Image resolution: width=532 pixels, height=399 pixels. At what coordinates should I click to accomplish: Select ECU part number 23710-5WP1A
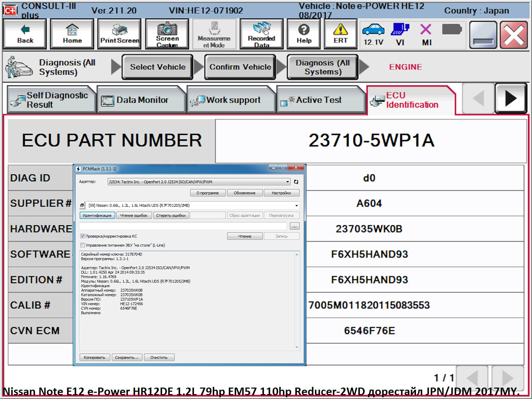coord(371,141)
